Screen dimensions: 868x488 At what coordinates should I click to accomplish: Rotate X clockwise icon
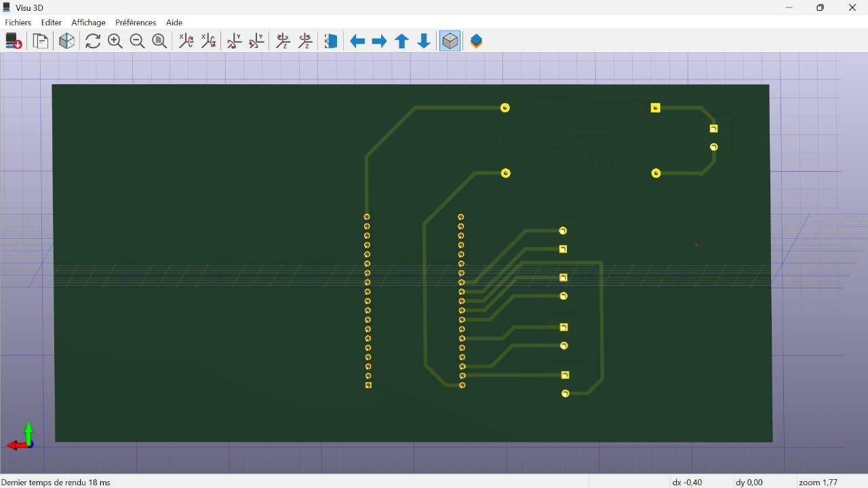pyautogui.click(x=186, y=41)
